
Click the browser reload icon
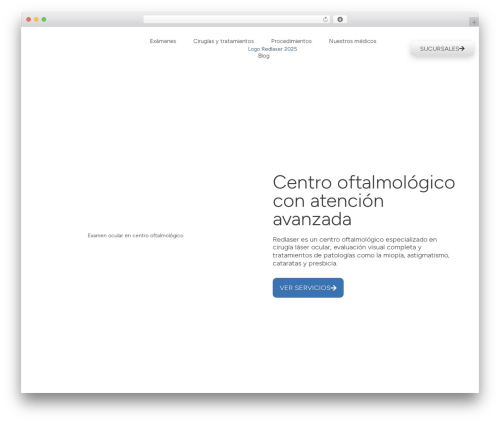click(x=325, y=20)
